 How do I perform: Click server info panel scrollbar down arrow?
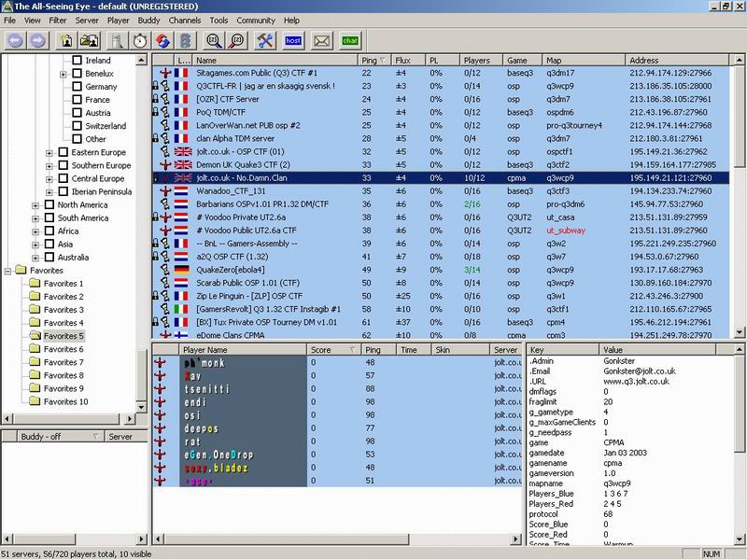[739, 539]
